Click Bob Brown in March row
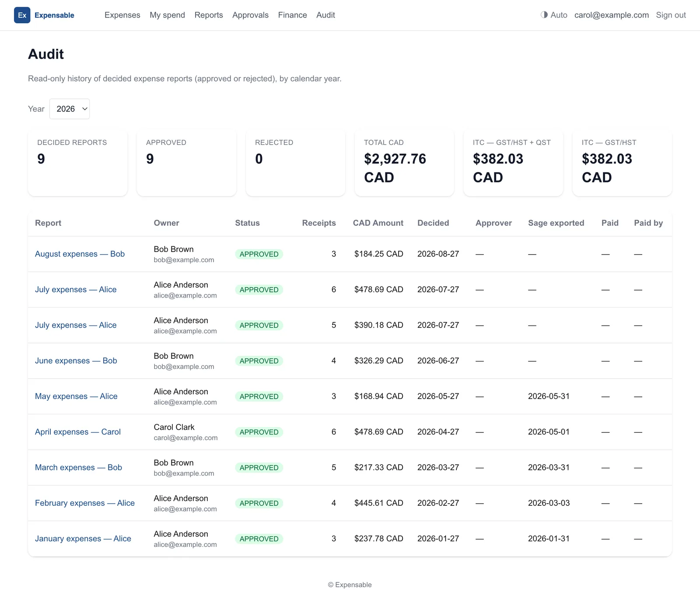 [x=174, y=463]
